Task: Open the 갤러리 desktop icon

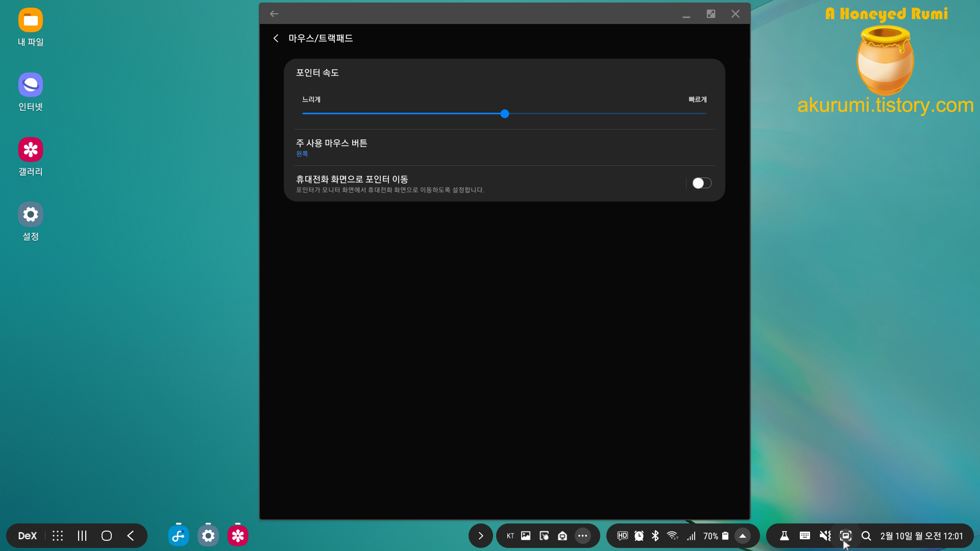Action: point(31,149)
